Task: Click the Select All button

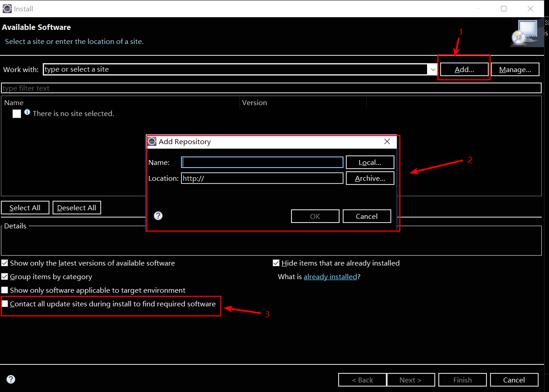Action: coord(25,208)
